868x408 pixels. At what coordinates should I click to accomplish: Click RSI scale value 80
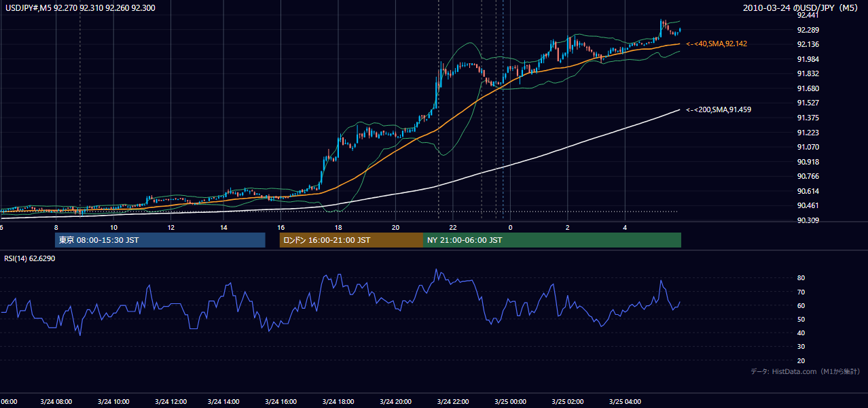(801, 278)
